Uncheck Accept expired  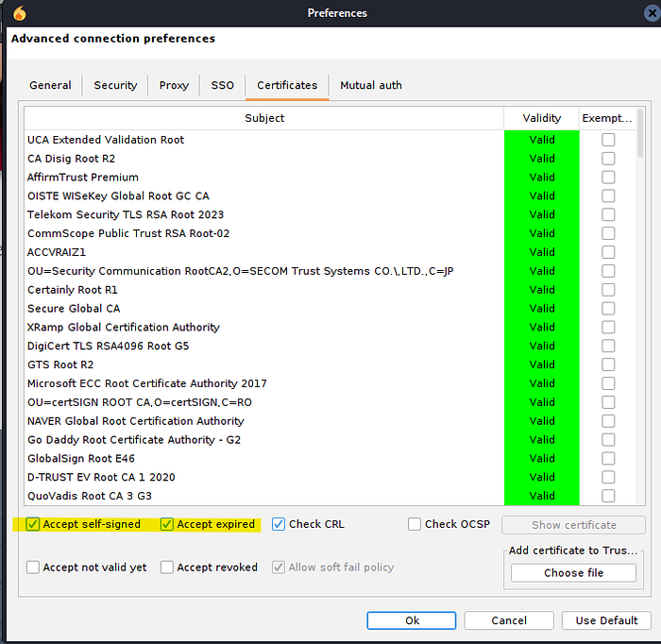click(166, 524)
